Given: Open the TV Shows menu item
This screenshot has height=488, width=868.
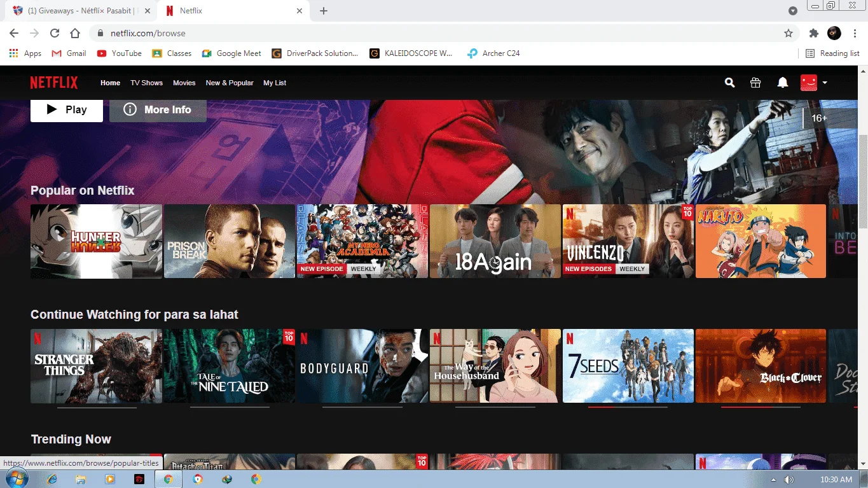Looking at the screenshot, I should pyautogui.click(x=147, y=83).
